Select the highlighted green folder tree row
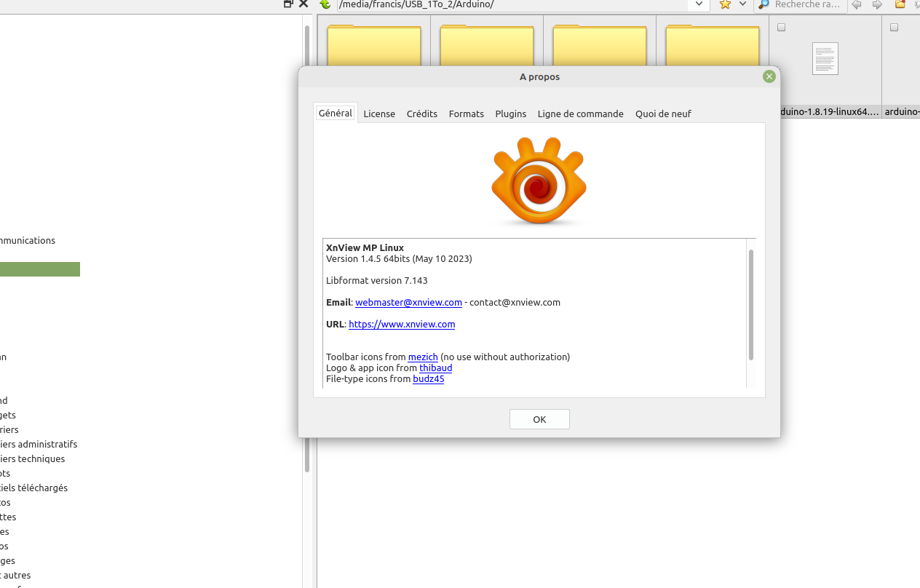The image size is (920, 588). [40, 269]
